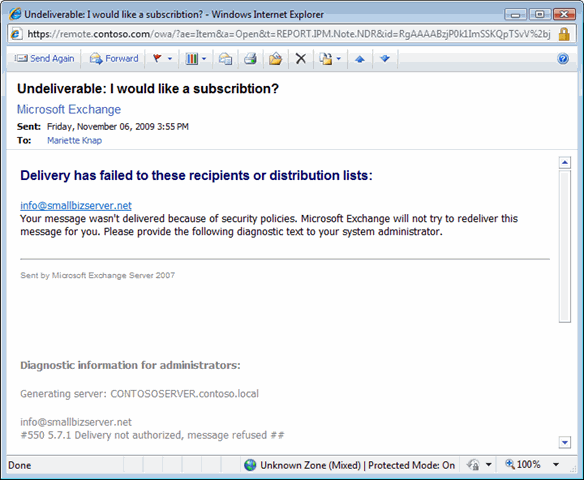The height and width of the screenshot is (480, 584).
Task: Open the info@smallbizserver.net email link
Action: (x=76, y=206)
